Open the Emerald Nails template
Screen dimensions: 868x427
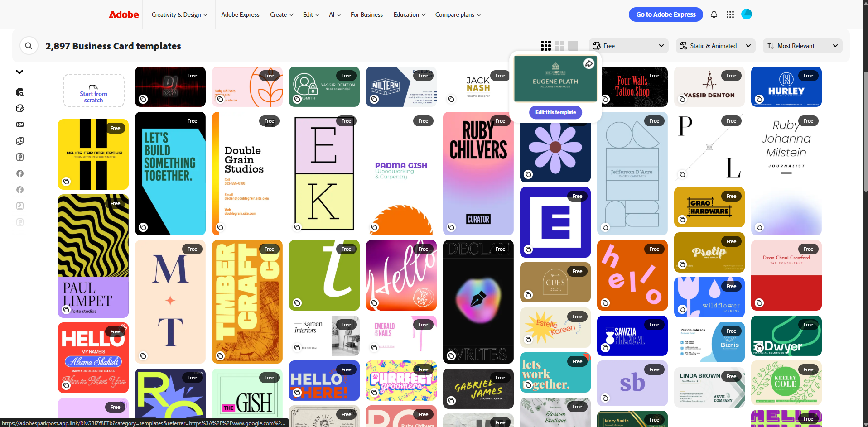point(401,336)
